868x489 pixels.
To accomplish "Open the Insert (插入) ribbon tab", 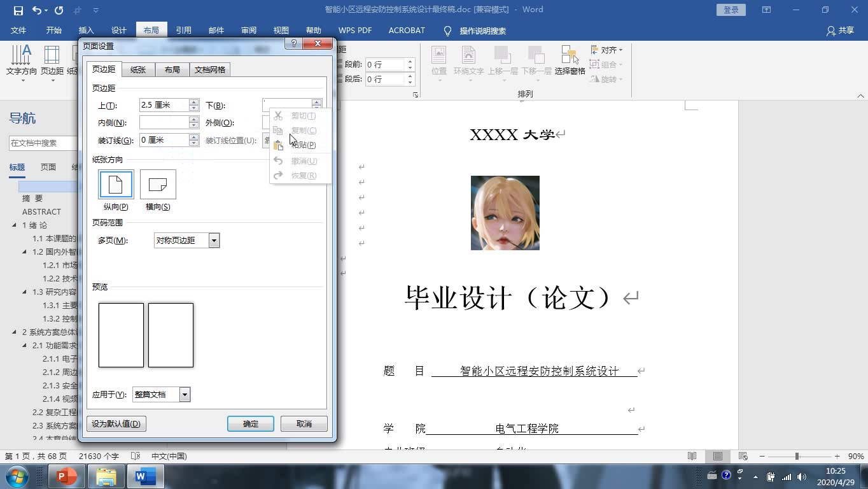I will point(86,31).
